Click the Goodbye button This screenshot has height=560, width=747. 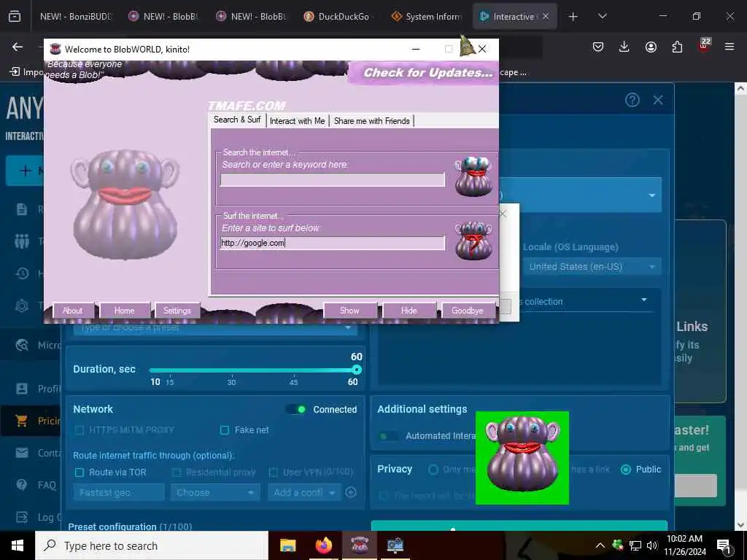pyautogui.click(x=468, y=311)
